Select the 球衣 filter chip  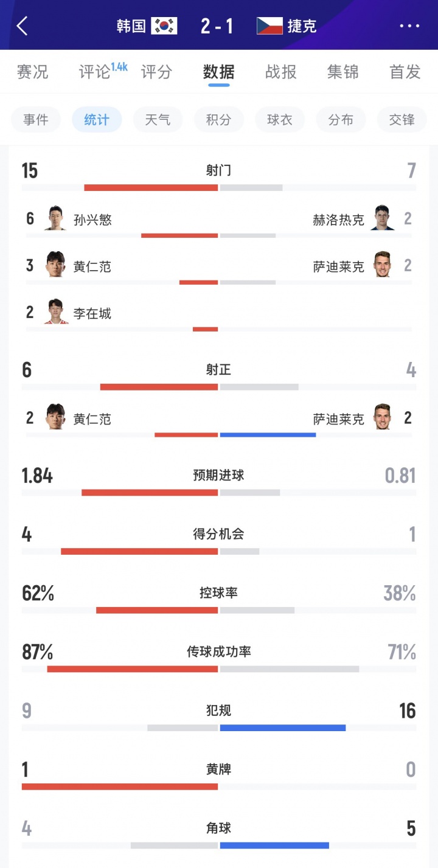click(x=280, y=120)
